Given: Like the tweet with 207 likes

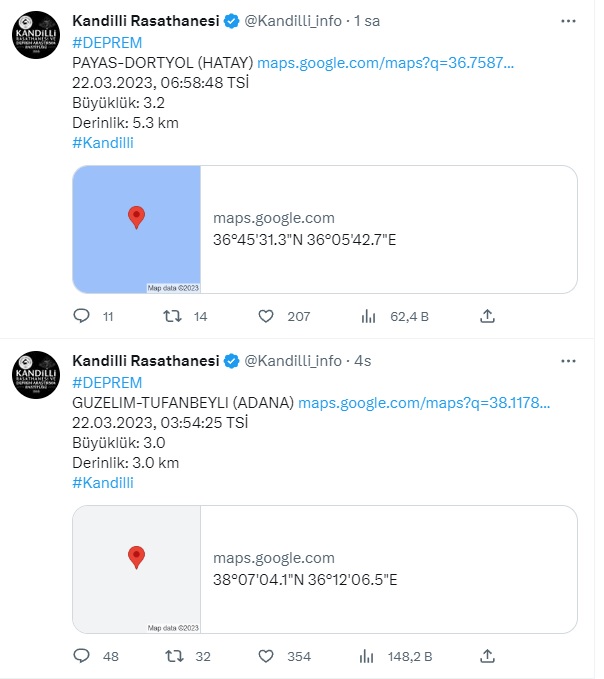Looking at the screenshot, I should [x=266, y=316].
